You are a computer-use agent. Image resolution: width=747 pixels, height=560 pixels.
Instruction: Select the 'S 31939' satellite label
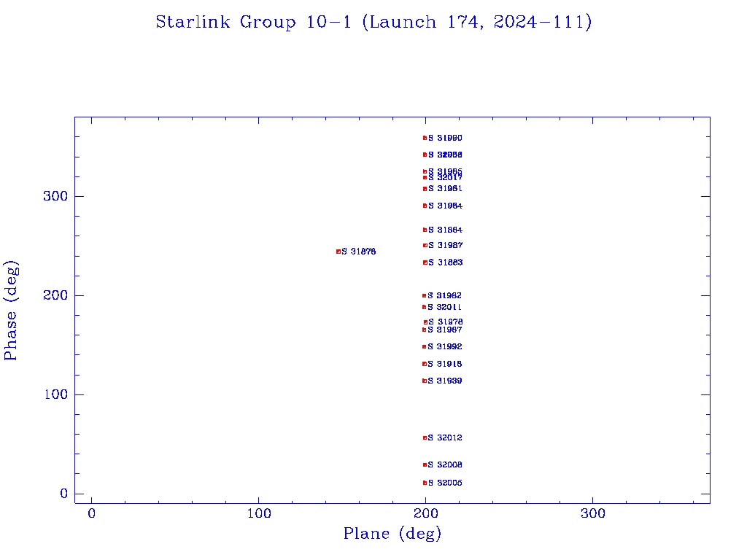pyautogui.click(x=444, y=381)
